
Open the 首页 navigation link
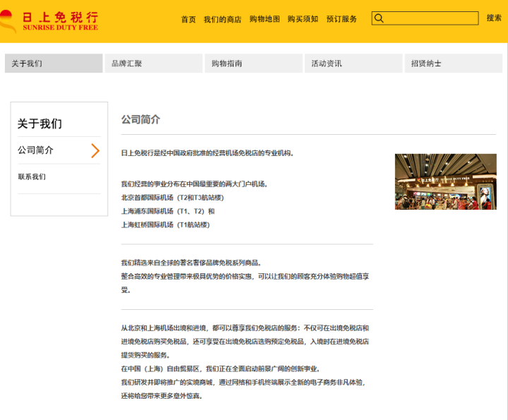188,19
